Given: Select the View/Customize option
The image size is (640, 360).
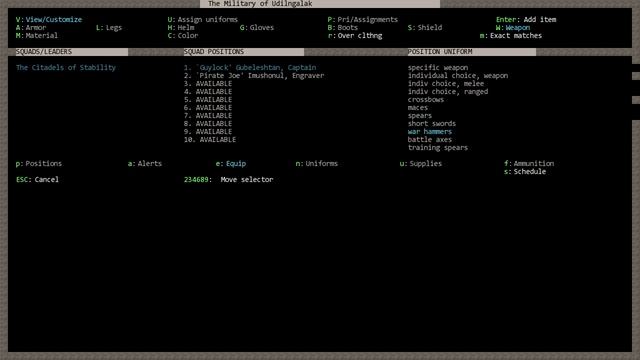Looking at the screenshot, I should click(x=49, y=20).
